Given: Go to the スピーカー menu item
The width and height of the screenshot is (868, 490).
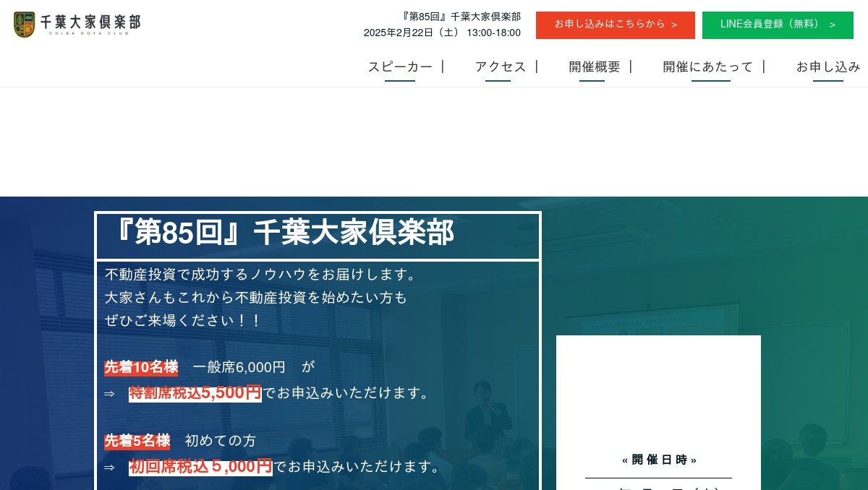Looking at the screenshot, I should (x=400, y=67).
